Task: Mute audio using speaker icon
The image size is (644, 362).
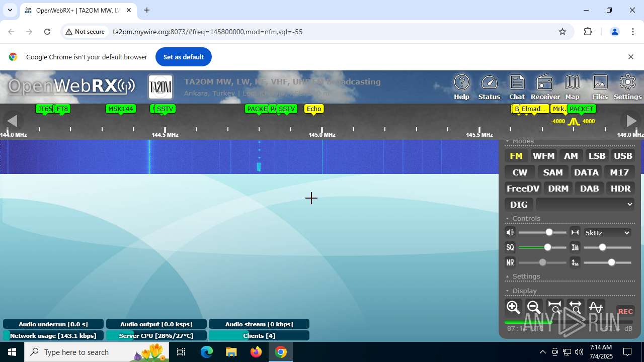Action: tap(510, 232)
